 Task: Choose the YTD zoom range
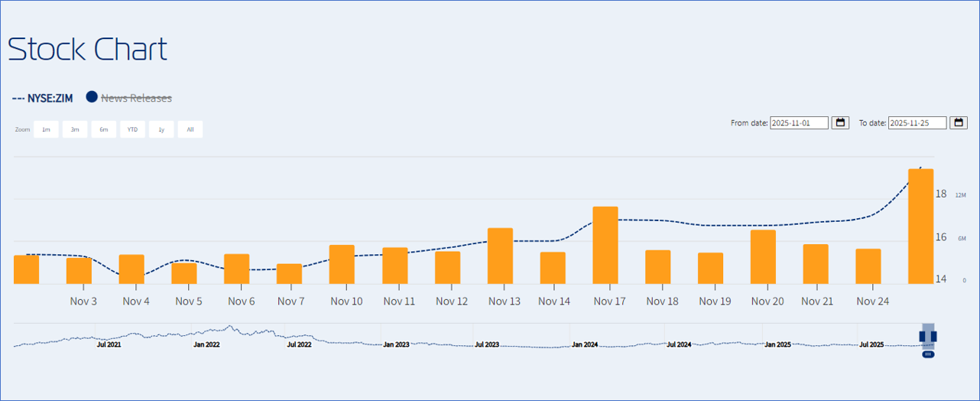point(132,129)
